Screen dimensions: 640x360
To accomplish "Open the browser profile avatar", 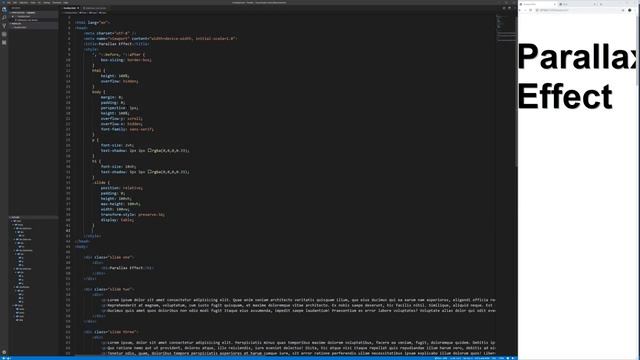I will 629,10.
